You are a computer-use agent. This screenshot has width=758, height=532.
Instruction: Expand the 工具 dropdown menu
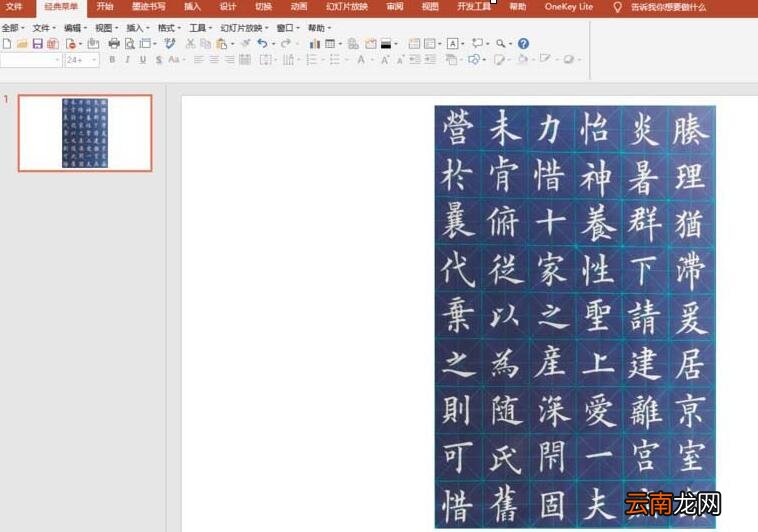200,29
